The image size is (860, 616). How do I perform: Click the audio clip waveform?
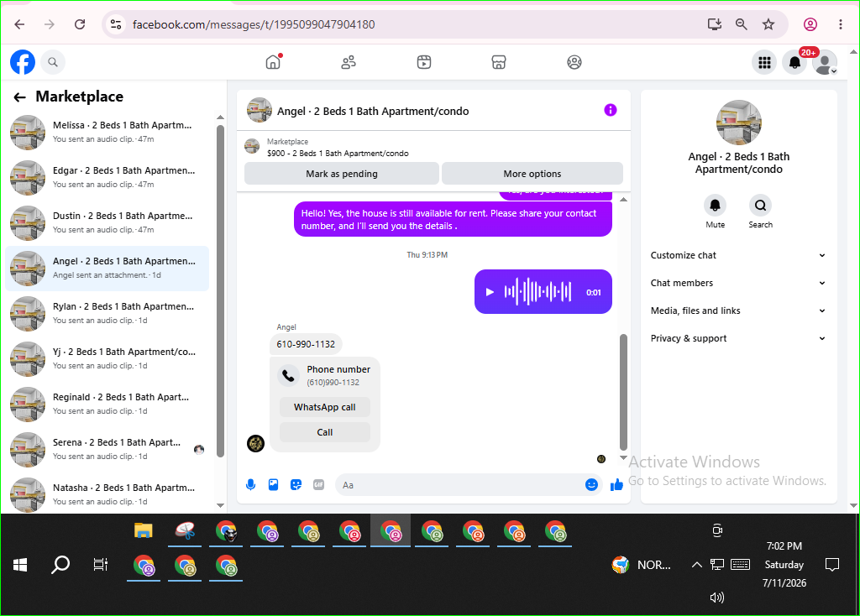coord(537,291)
